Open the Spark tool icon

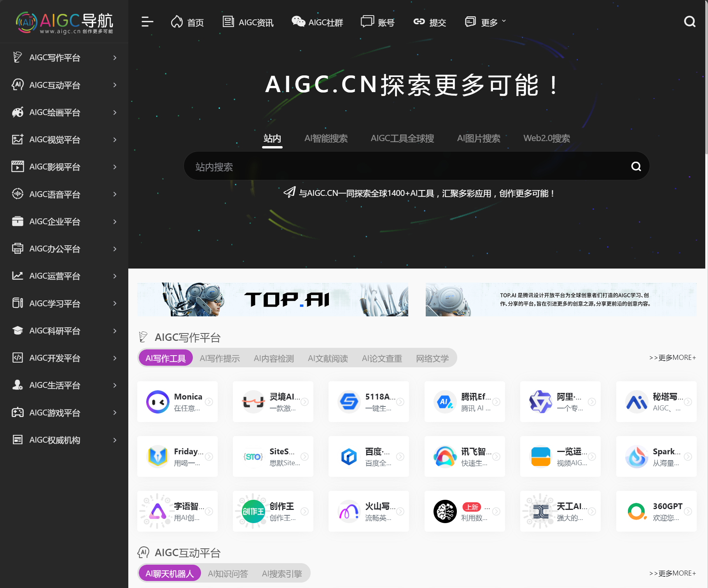point(637,457)
